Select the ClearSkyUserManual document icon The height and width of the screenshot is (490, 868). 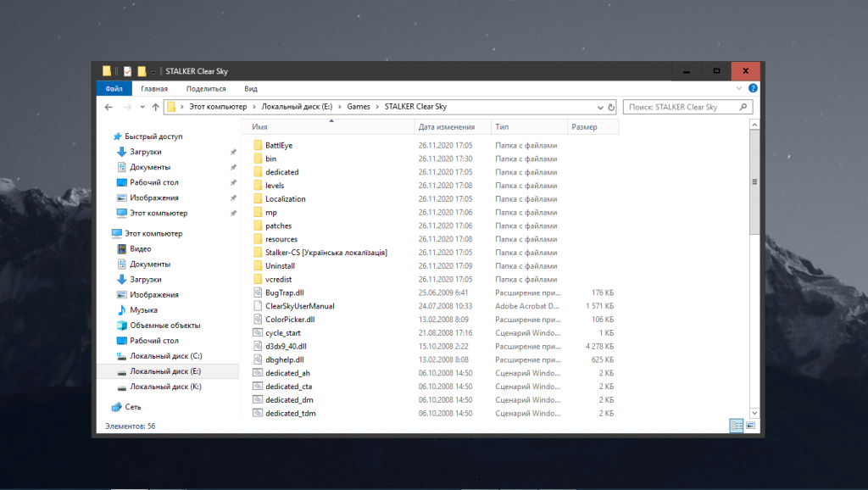[x=259, y=306]
